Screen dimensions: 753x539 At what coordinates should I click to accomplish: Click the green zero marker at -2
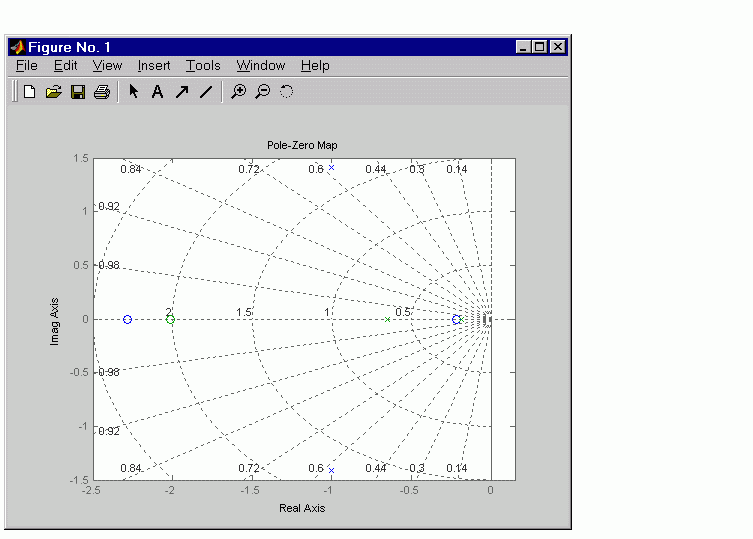170,319
